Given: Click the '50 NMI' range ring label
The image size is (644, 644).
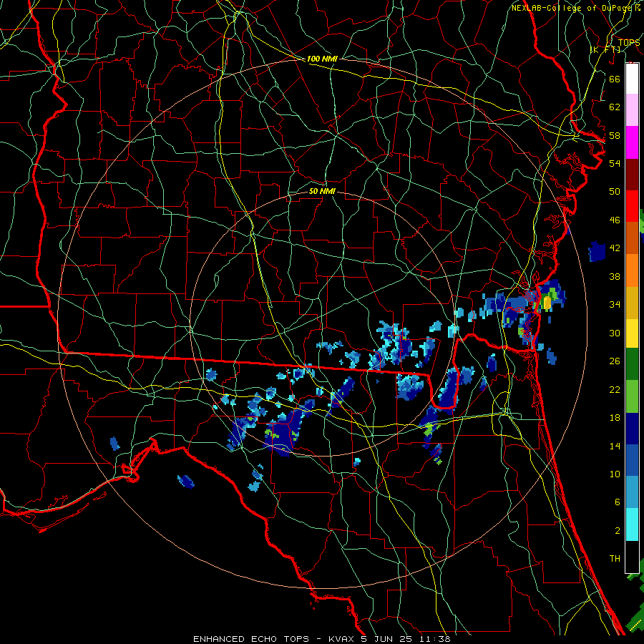Looking at the screenshot, I should coord(322,191).
